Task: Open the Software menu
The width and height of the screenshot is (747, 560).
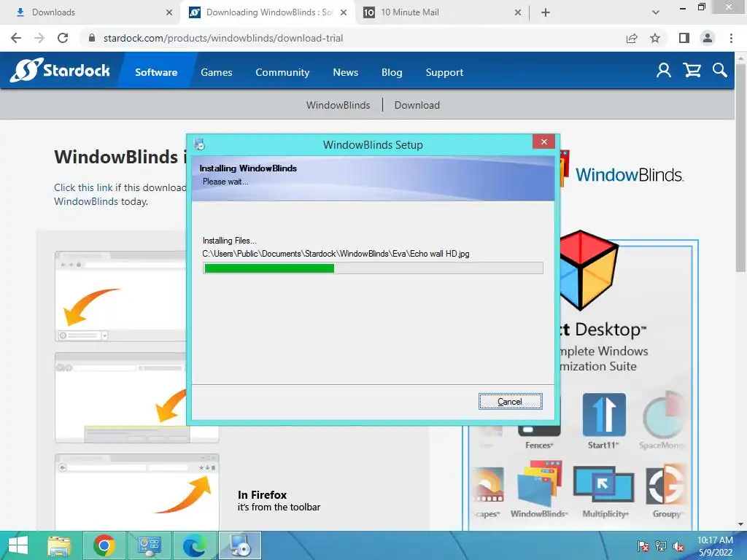Action: [x=156, y=72]
